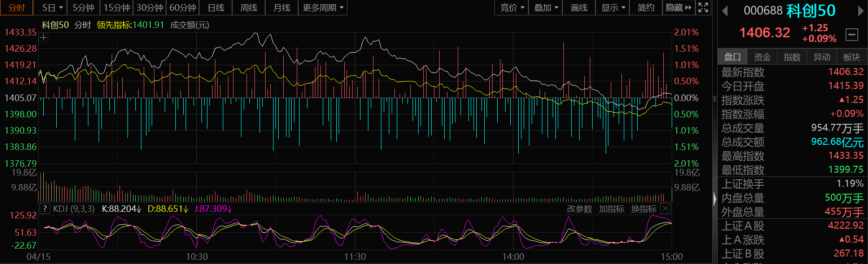
Task: Expand the 更多周期 dropdown
Action: [322, 7]
